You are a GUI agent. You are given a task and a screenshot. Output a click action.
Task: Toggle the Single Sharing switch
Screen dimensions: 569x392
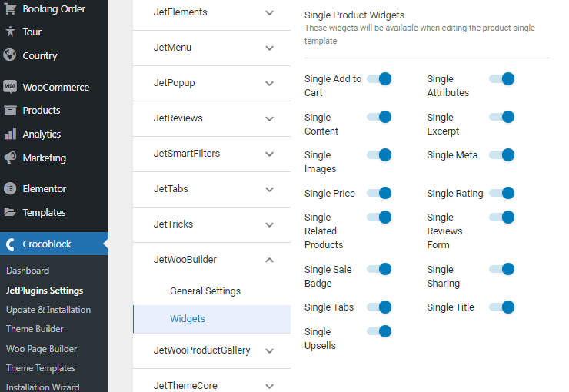pyautogui.click(x=502, y=269)
